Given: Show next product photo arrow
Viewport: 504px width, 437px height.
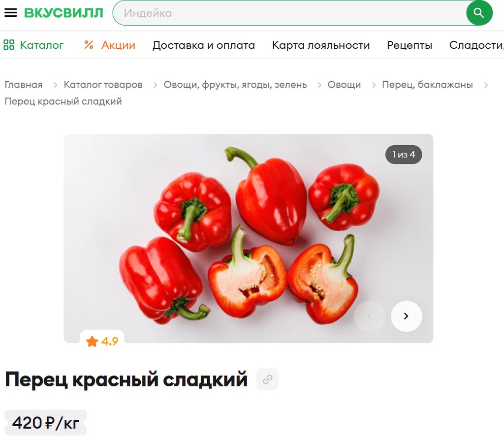Looking at the screenshot, I should [406, 316].
